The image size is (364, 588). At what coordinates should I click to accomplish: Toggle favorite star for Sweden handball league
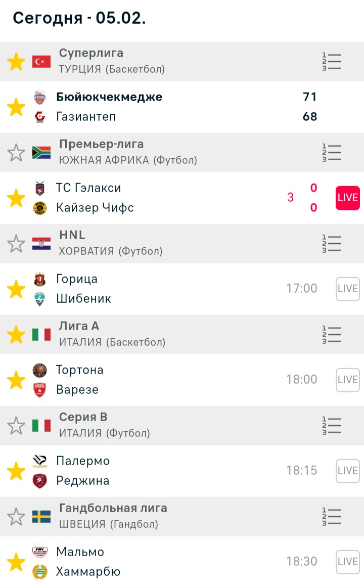coord(16,517)
